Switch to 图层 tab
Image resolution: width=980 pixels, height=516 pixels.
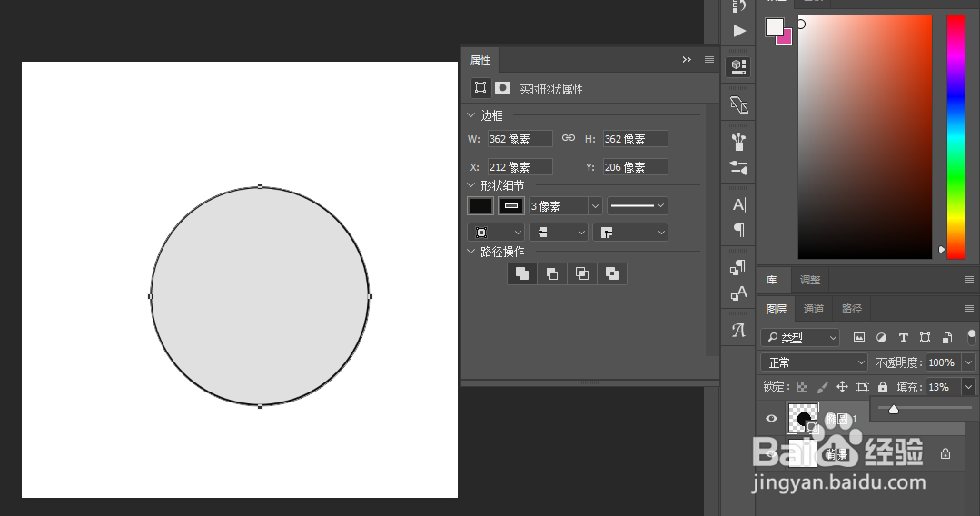coord(777,308)
